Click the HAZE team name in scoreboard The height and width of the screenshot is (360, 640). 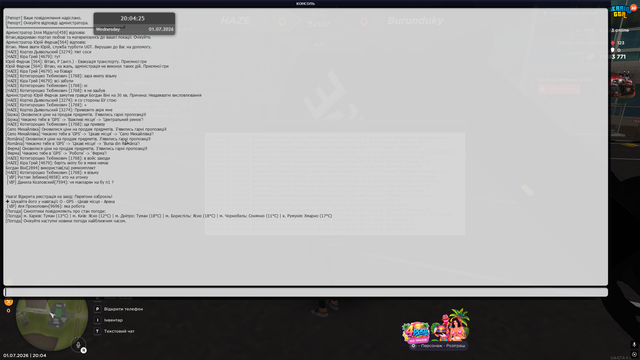coord(236,20)
